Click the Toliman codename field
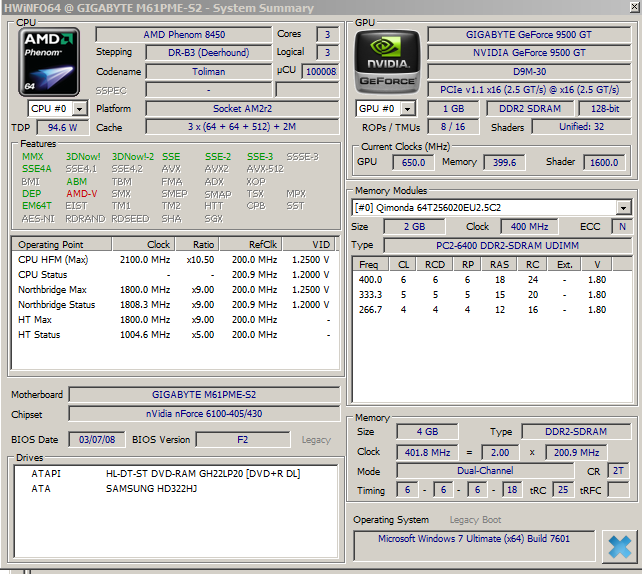The image size is (642, 574). pyautogui.click(x=208, y=72)
